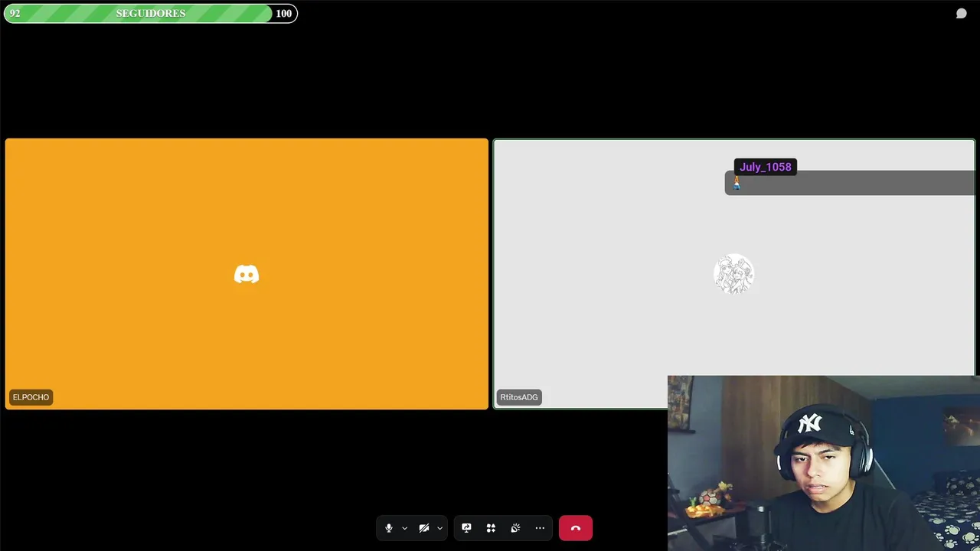980x551 pixels.
Task: Click the July_1058 chat username
Action: pos(765,167)
